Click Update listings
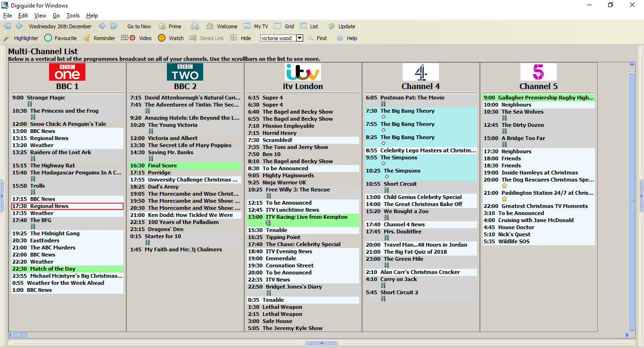 [342, 26]
